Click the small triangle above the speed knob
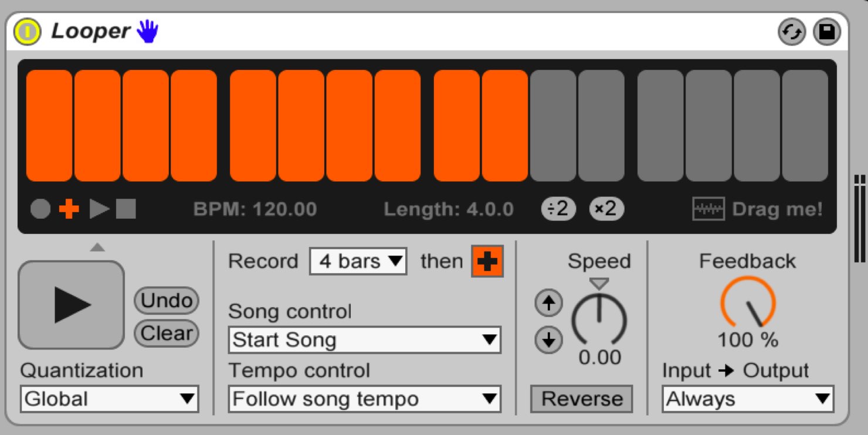868x435 pixels. [599, 284]
